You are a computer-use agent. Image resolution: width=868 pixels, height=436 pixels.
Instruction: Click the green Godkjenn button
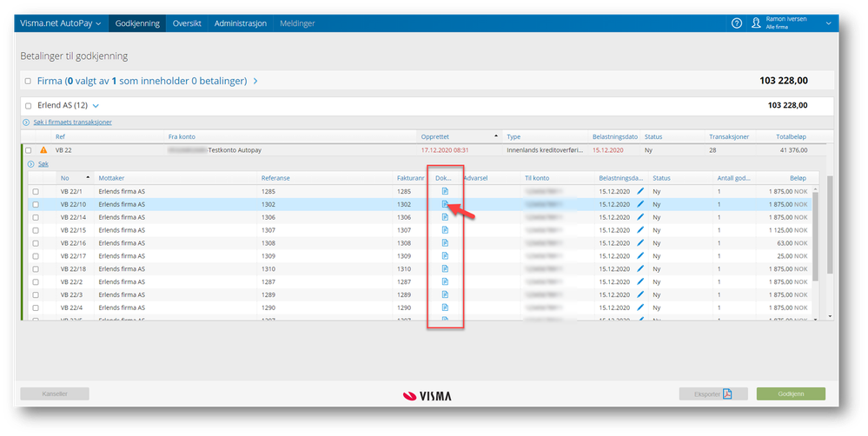791,394
